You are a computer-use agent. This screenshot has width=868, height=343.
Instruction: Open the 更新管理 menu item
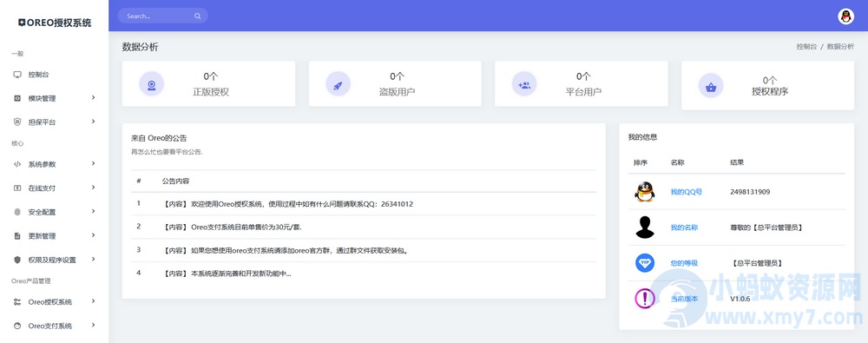pos(54,235)
